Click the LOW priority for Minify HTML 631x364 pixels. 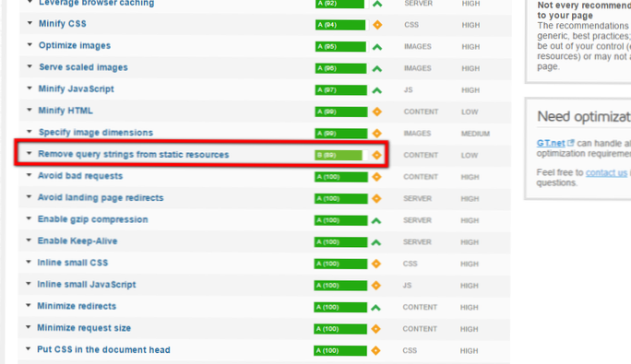tap(470, 112)
